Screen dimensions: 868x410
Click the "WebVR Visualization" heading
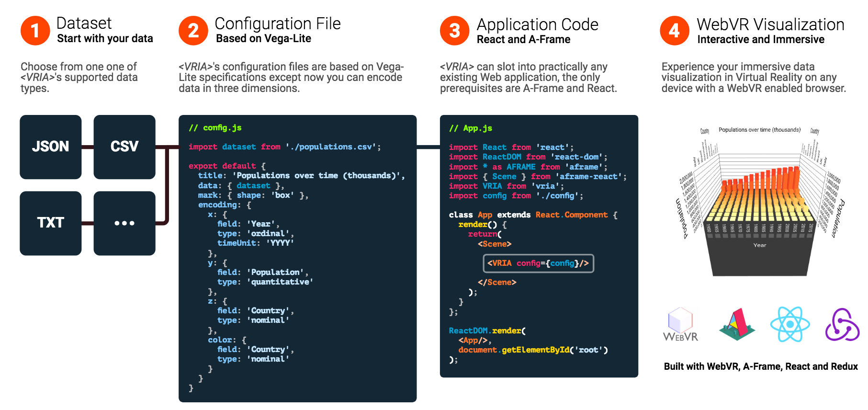click(771, 24)
